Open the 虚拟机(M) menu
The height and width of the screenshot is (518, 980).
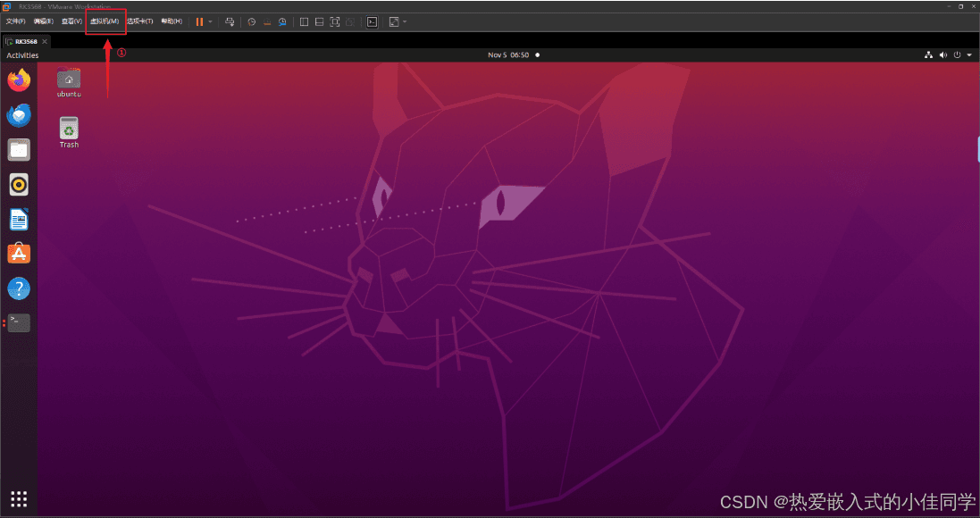click(x=105, y=21)
